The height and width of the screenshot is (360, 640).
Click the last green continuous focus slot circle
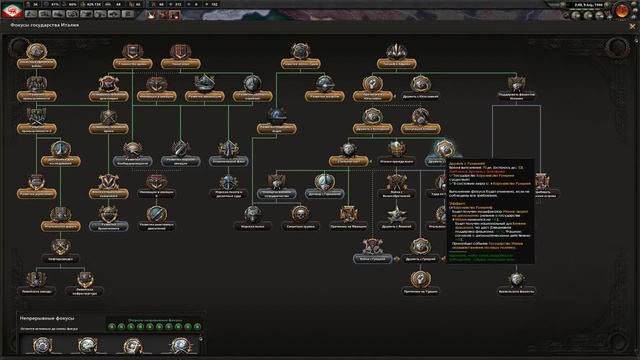(x=198, y=327)
